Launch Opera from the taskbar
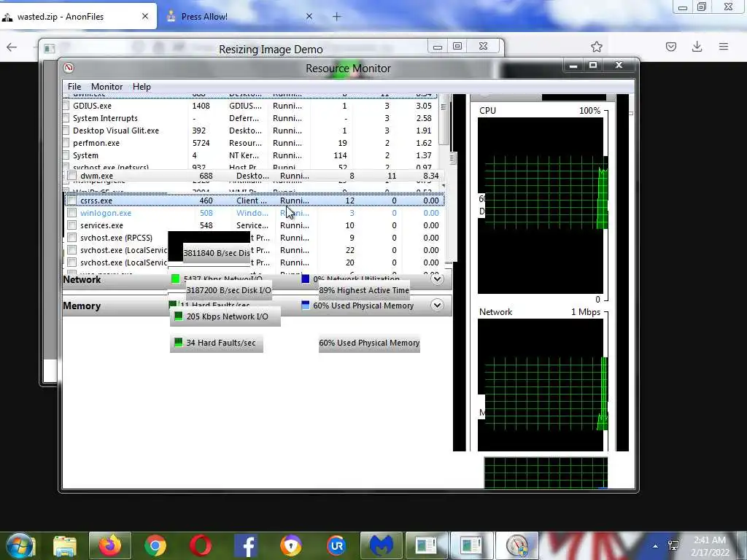Screen dimensions: 747x560 pos(201,545)
